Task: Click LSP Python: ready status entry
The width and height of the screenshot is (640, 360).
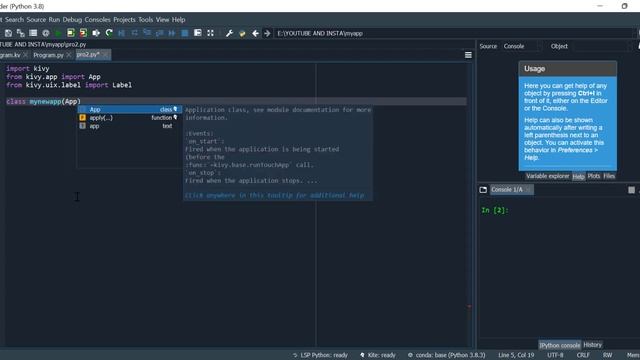Action: pos(320,355)
